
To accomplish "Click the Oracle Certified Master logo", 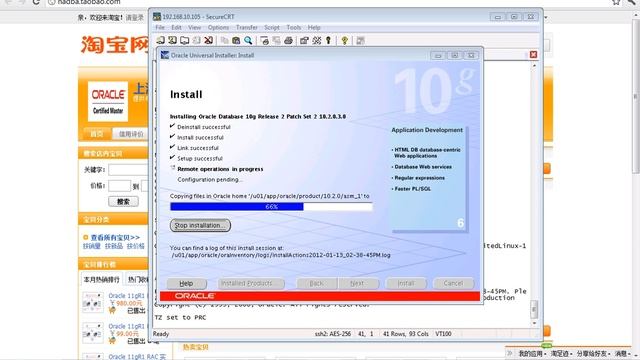I will (108, 101).
